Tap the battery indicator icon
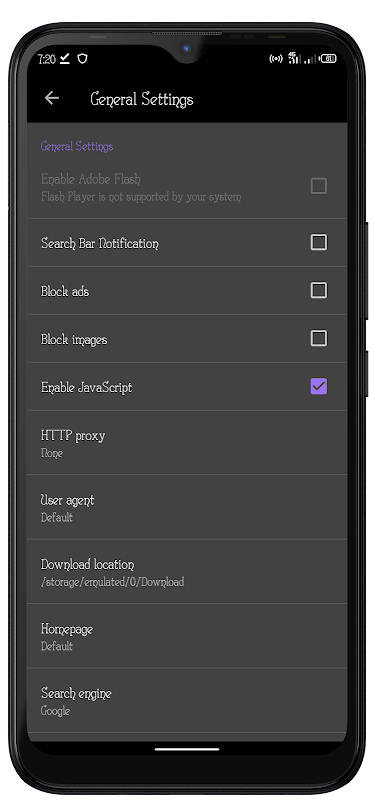Viewport: 374px width, 800px height. (x=329, y=59)
